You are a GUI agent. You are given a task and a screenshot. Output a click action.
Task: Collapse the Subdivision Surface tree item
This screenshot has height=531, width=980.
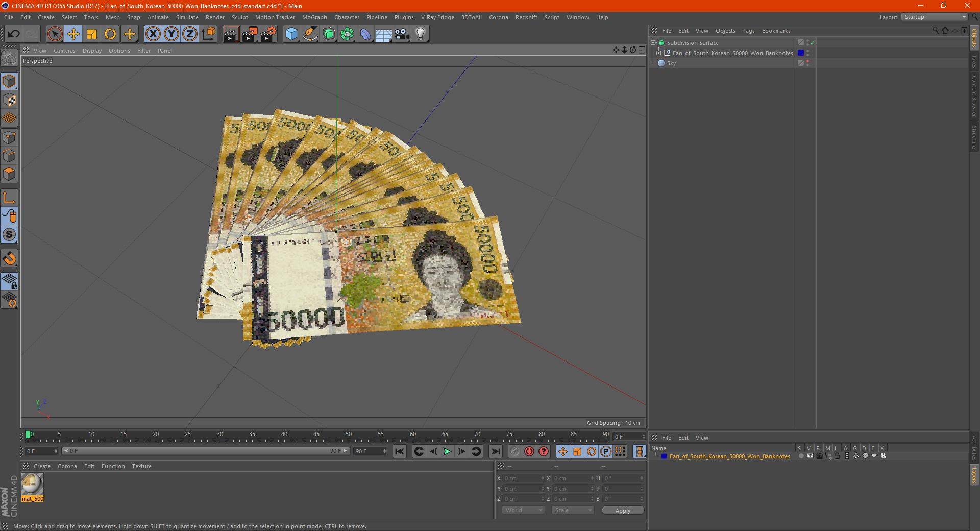click(x=653, y=43)
